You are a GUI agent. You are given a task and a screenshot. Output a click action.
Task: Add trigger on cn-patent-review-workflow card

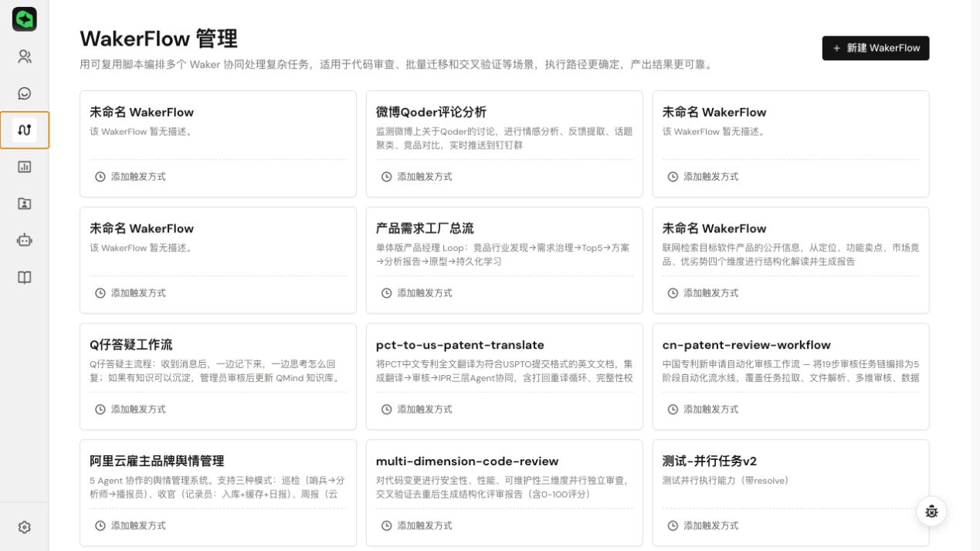tap(703, 410)
